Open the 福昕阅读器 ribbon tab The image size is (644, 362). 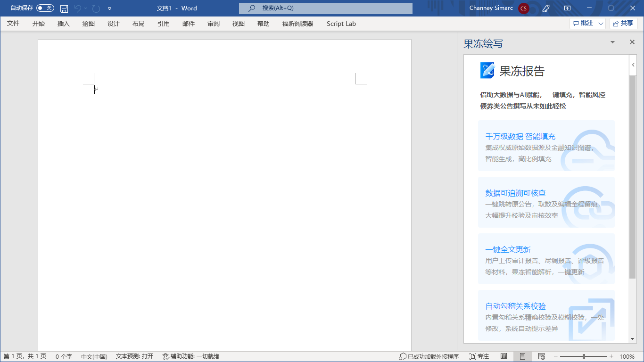297,24
